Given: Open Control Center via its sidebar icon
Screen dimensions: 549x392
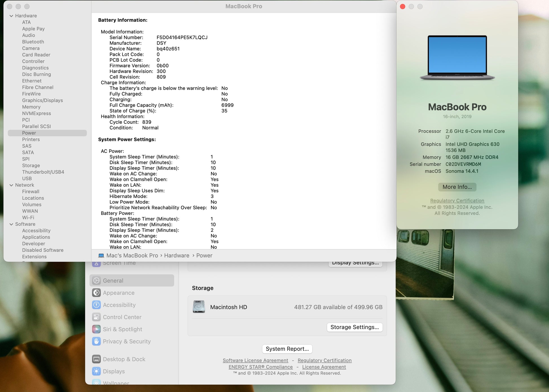Looking at the screenshot, I should tap(96, 317).
